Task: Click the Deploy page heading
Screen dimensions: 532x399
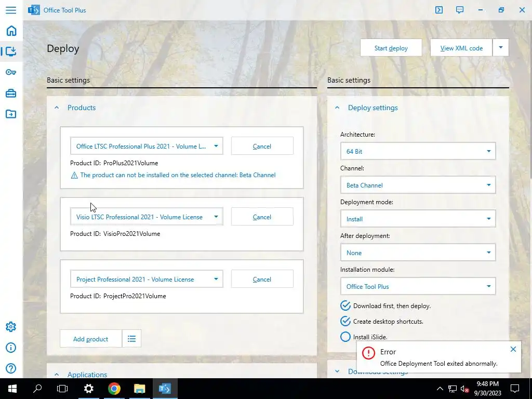Action: pos(63,48)
